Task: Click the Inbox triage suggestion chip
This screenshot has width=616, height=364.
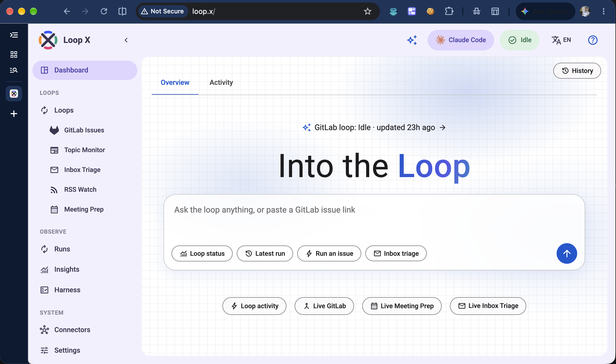Action: coord(396,253)
